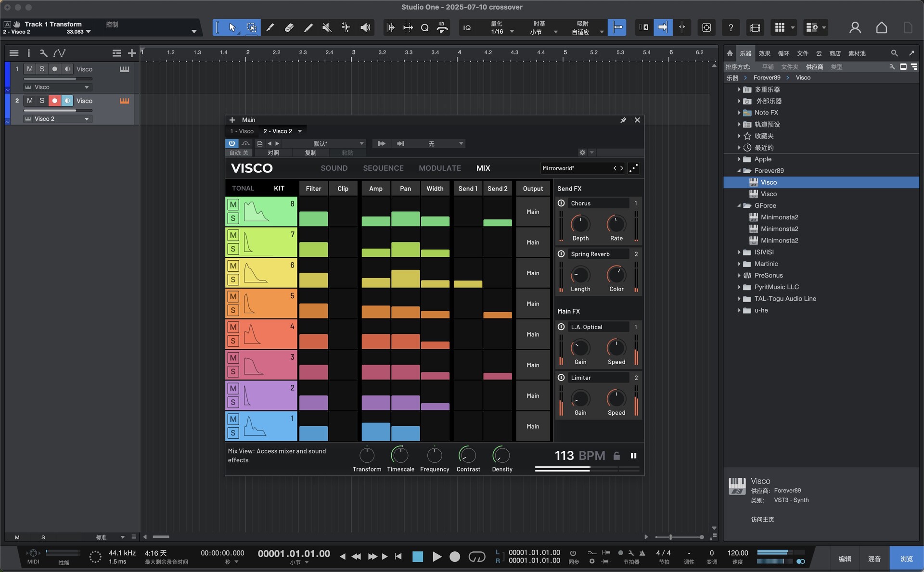Toggle Spring Reverb power

click(561, 254)
